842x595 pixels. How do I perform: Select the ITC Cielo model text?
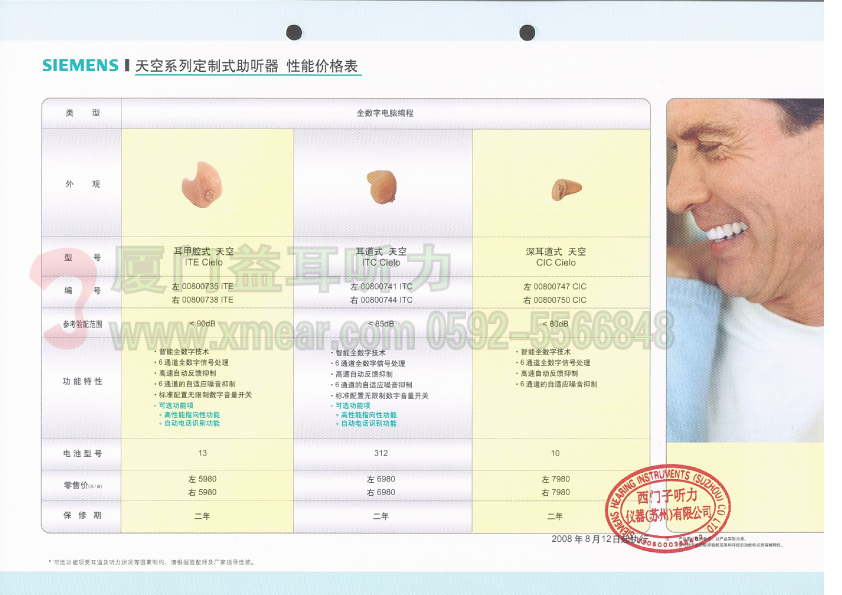[x=381, y=263]
